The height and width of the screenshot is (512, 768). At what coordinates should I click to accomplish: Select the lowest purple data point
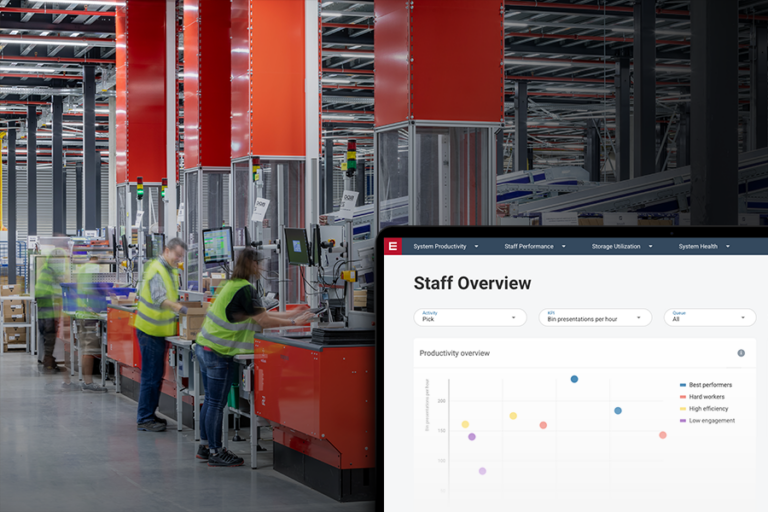click(x=482, y=471)
